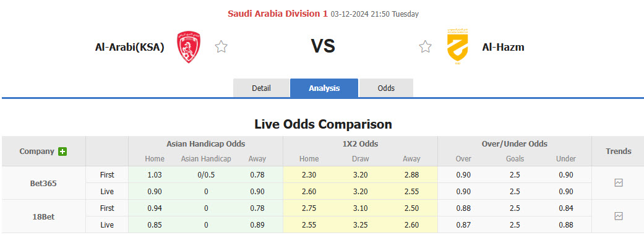Open Bet365 odds trend chart icon
The height and width of the screenshot is (235, 644).
[x=619, y=183]
